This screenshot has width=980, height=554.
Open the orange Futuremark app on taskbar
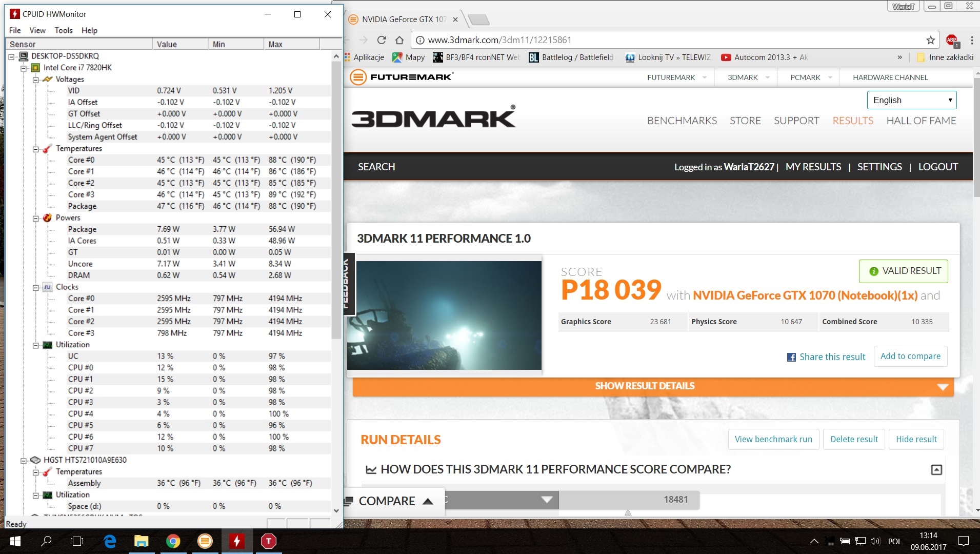[x=205, y=541]
